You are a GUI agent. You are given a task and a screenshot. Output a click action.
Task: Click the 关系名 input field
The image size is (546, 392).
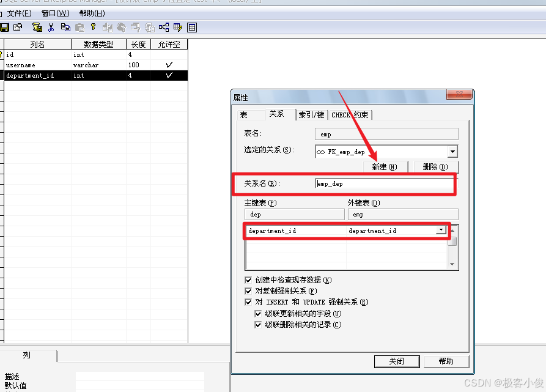coord(385,184)
